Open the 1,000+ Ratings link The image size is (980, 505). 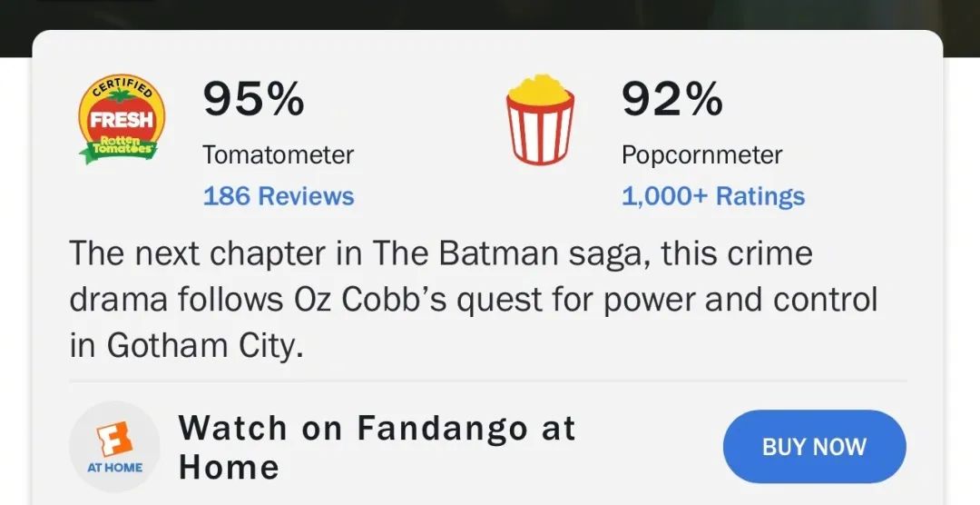713,196
